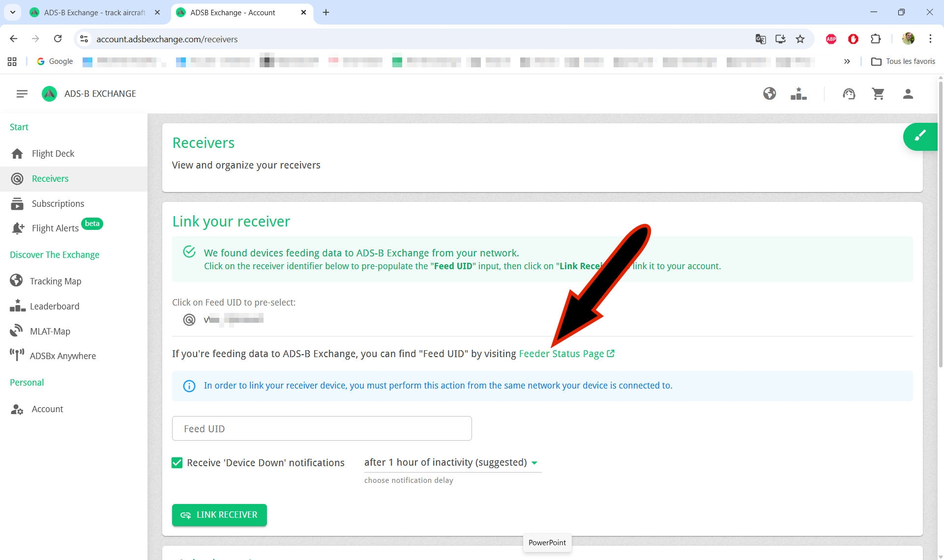Open the red shield extension icon
The image size is (944, 560).
click(x=854, y=39)
